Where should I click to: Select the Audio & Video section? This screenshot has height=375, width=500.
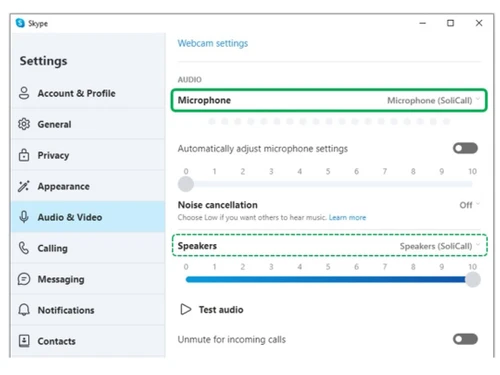click(88, 217)
